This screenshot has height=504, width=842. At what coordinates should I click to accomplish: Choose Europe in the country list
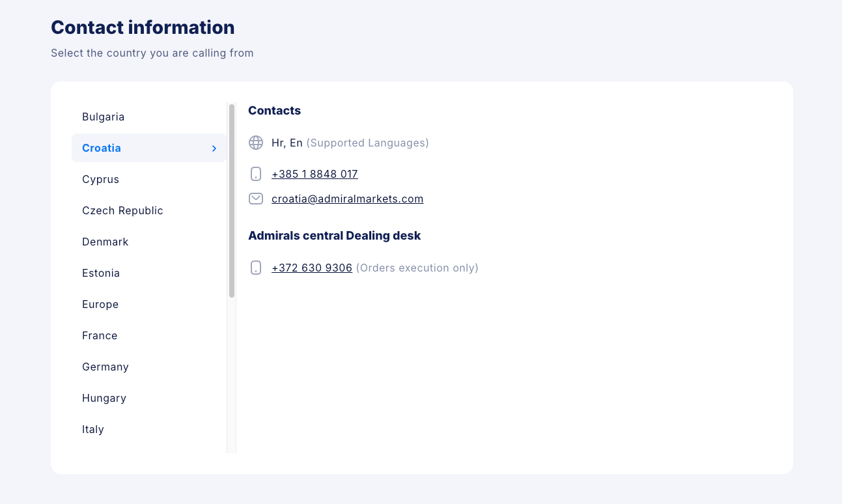pos(100,304)
